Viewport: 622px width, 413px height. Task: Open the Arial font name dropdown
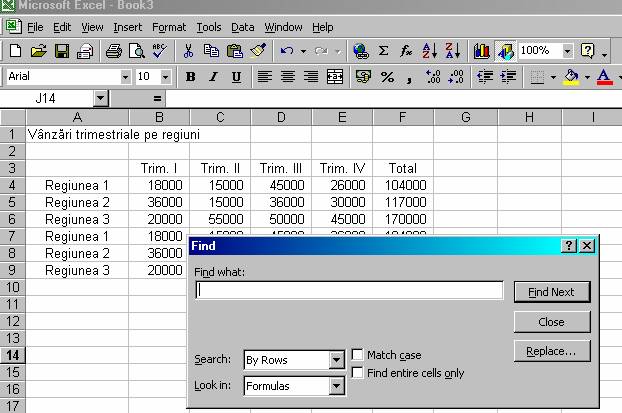coord(125,77)
